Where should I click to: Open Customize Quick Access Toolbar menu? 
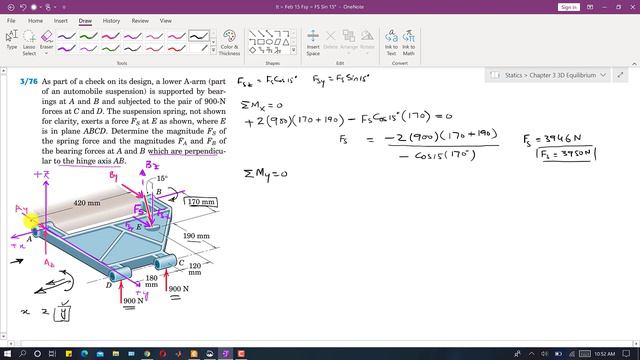pos(64,7)
